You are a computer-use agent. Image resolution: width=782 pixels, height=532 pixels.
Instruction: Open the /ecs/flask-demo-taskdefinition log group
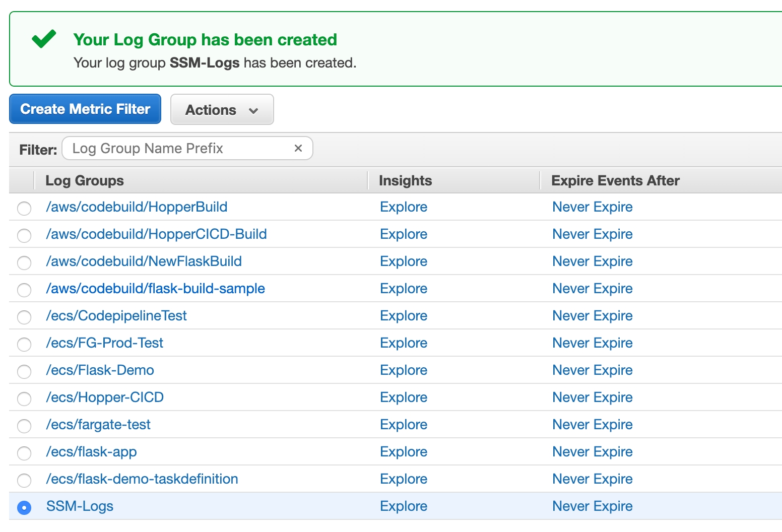142,479
